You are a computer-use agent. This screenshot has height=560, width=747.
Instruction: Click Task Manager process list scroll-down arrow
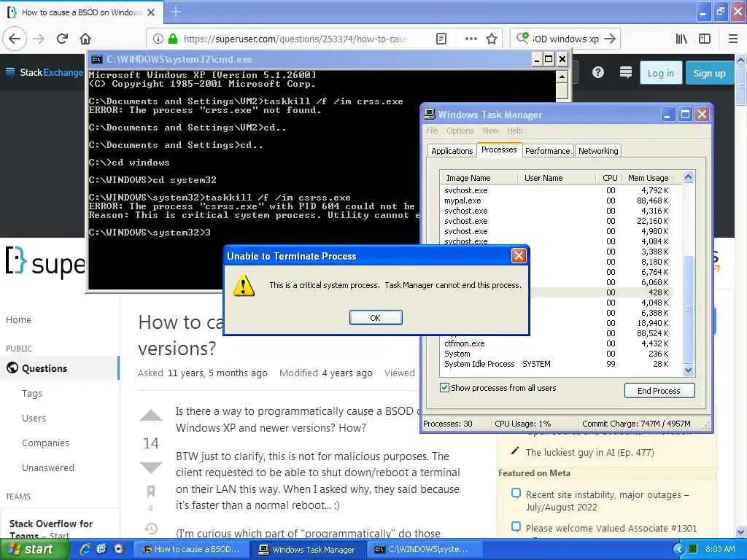(x=688, y=370)
